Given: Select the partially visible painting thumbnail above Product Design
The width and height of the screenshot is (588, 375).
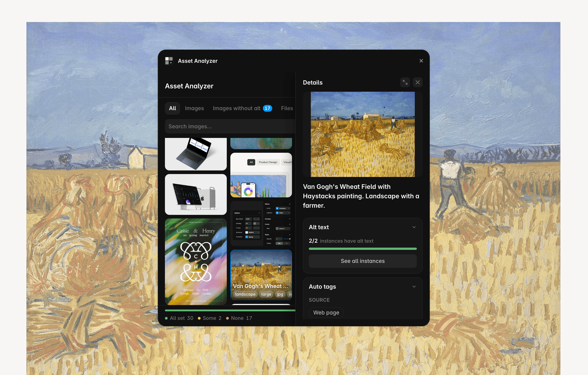Looking at the screenshot, I should [261, 144].
